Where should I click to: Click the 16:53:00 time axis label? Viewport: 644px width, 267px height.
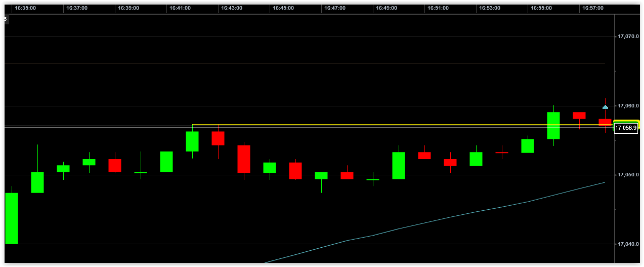point(489,8)
